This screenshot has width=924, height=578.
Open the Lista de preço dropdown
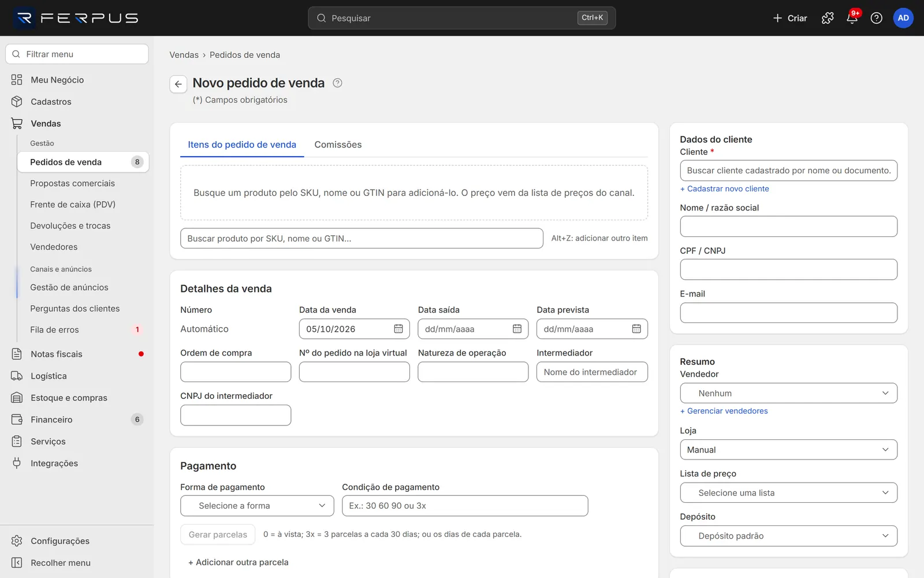[788, 493]
